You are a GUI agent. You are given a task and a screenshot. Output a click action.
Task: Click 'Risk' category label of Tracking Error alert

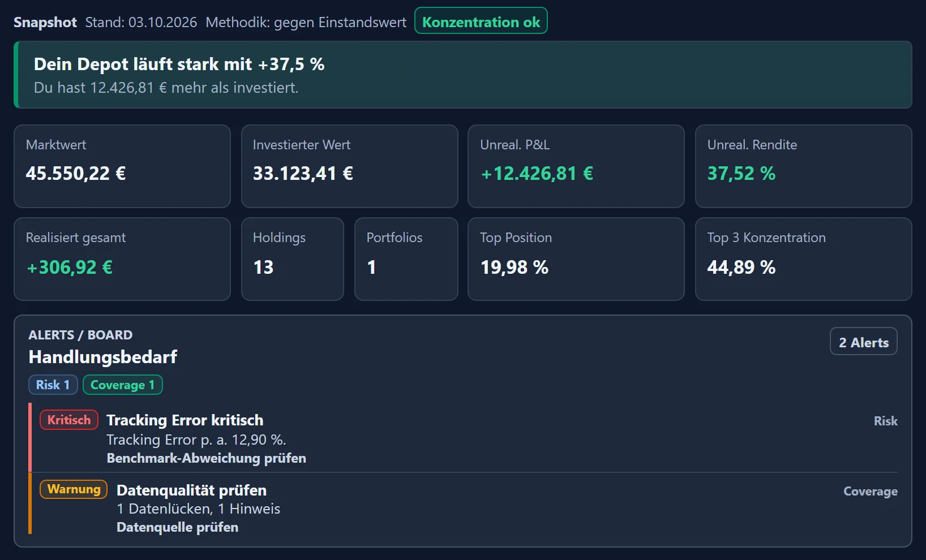click(x=885, y=421)
